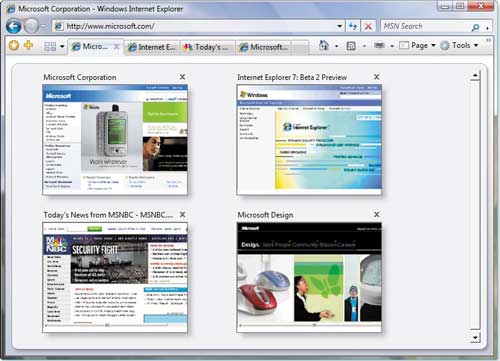
Task: Toggle the Quick Tabs grid view button
Action: point(50,46)
